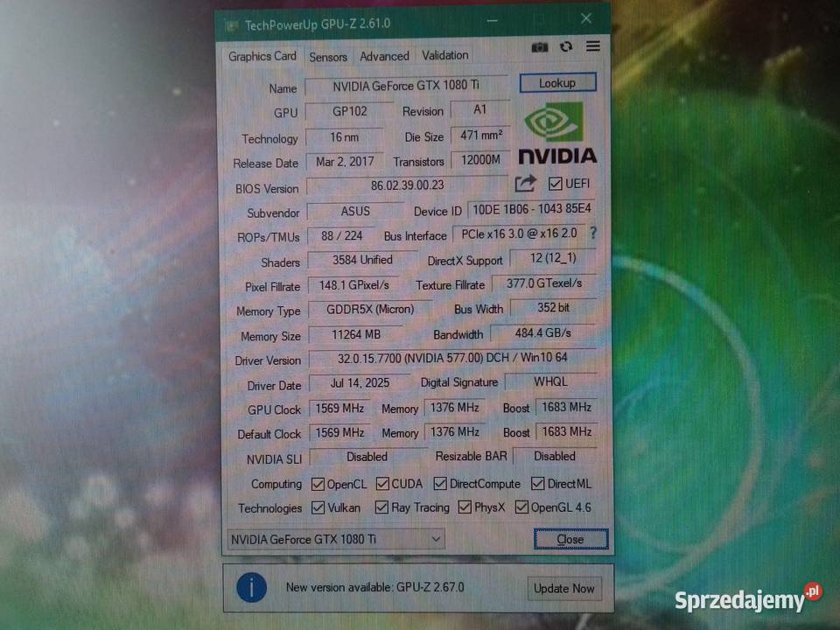Click the Bus Interface question mark
Viewport: 840px width, 630px height.
click(x=593, y=233)
